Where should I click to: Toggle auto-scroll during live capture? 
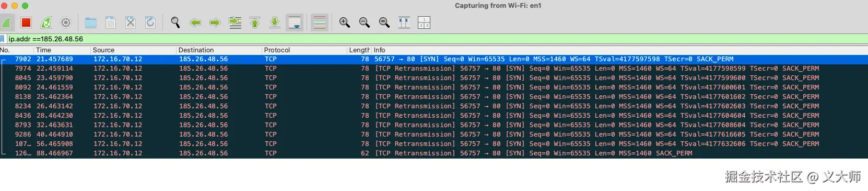click(295, 23)
